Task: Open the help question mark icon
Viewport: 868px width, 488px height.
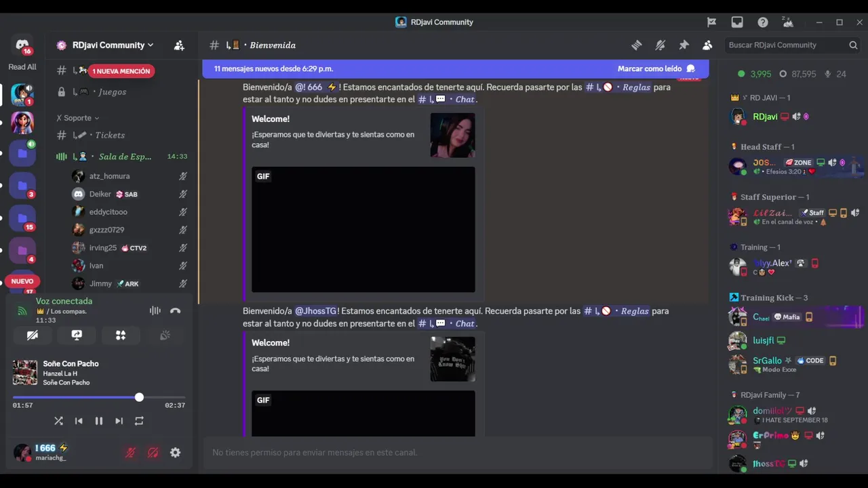Action: (x=763, y=22)
